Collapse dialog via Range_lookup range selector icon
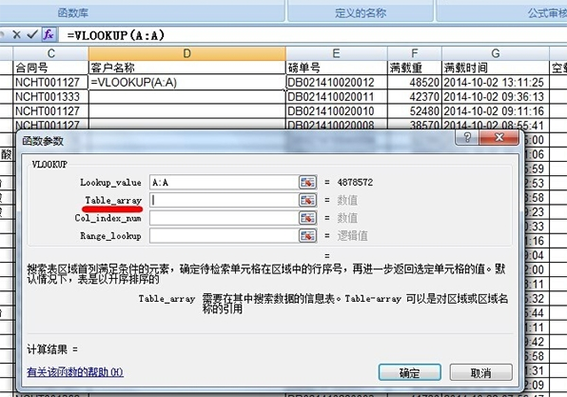The image size is (567, 397). pos(308,236)
